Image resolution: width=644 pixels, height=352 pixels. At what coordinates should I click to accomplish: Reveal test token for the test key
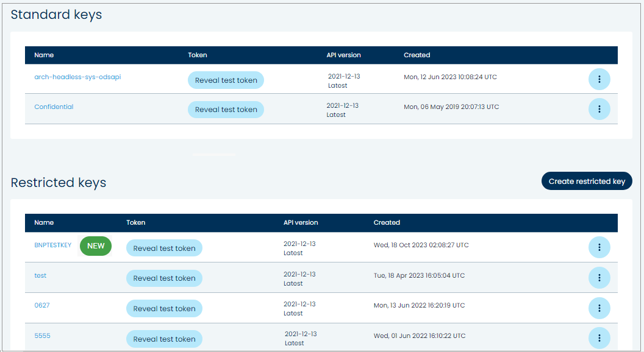pyautogui.click(x=164, y=278)
